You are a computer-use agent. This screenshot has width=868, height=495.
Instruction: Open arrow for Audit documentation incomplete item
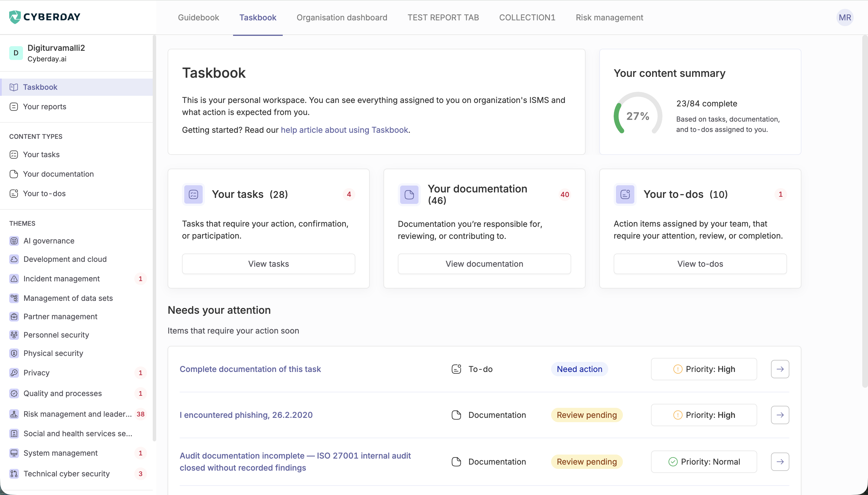tap(780, 462)
